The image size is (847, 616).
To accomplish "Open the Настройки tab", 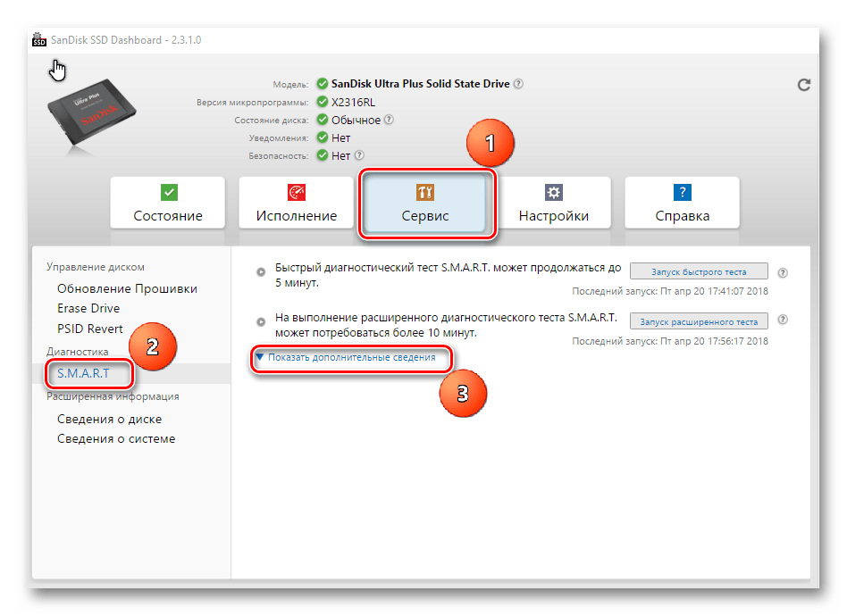I will [x=554, y=203].
